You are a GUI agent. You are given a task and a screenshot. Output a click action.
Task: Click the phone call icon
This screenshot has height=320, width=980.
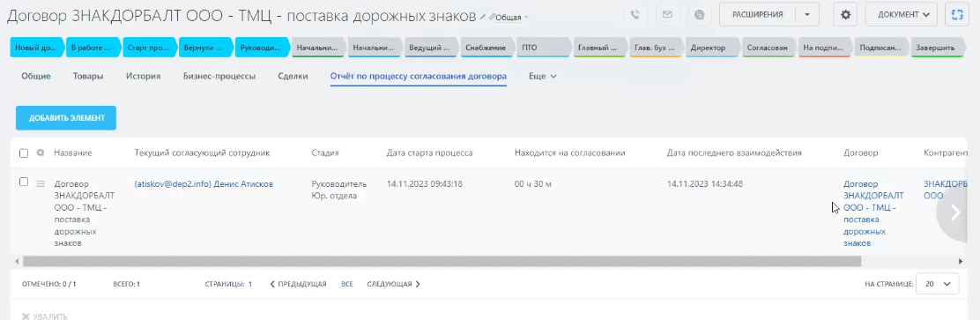(635, 14)
